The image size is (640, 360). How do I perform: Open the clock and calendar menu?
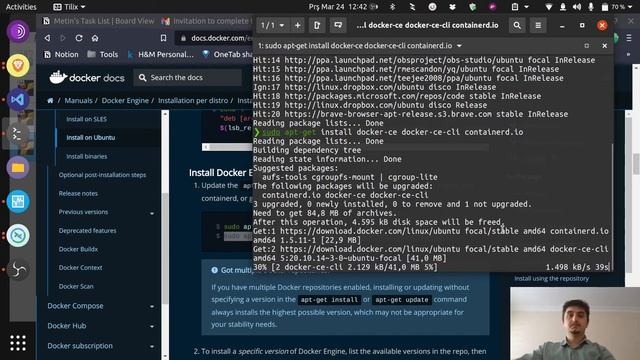(x=338, y=7)
